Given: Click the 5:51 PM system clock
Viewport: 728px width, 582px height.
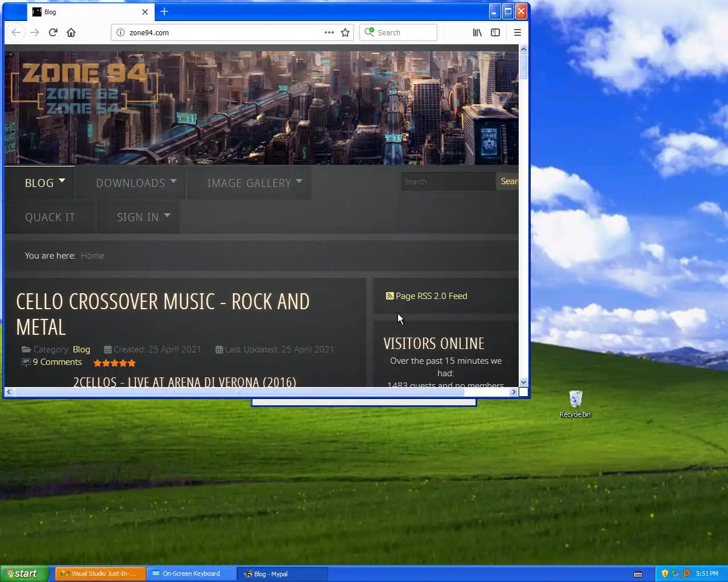Looking at the screenshot, I should (707, 573).
